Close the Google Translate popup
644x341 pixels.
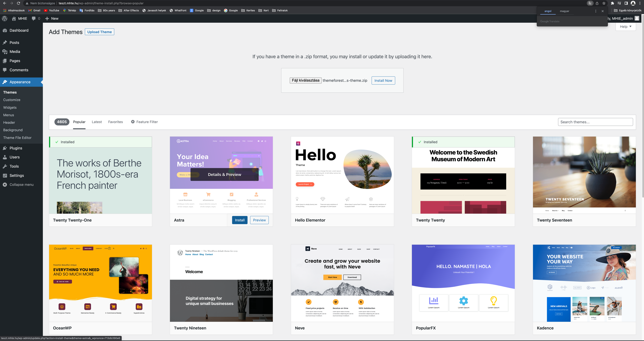[x=603, y=11]
